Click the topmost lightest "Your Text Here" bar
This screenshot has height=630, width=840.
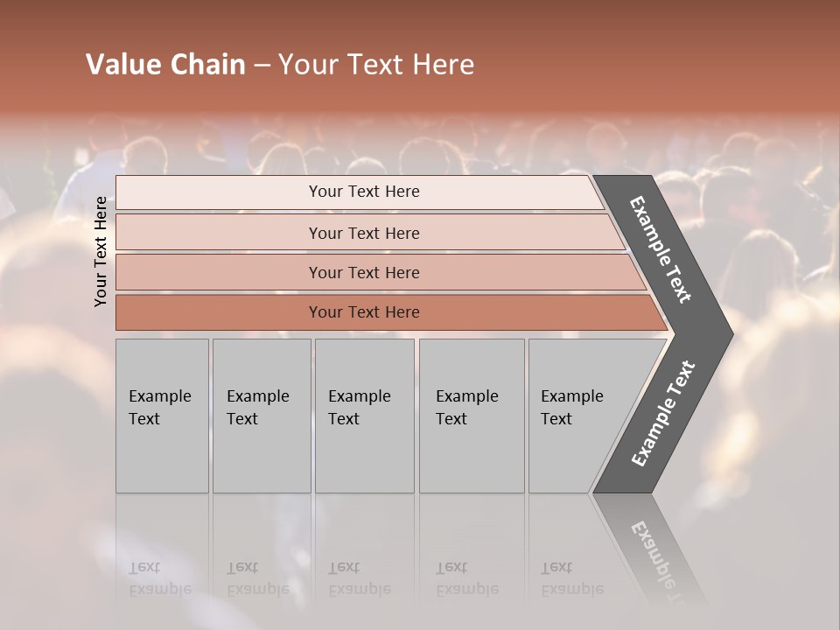click(364, 192)
